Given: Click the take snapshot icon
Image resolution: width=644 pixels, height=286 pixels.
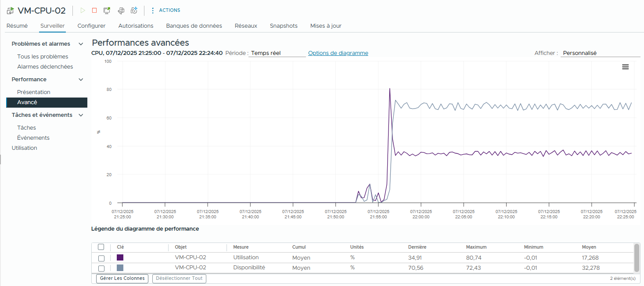Looking at the screenshot, I should pyautogui.click(x=134, y=10).
